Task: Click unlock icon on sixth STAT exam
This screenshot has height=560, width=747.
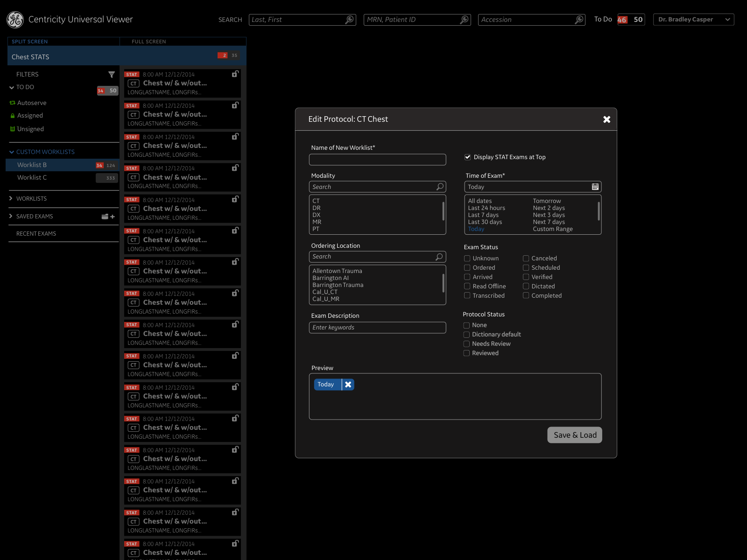Action: click(235, 230)
